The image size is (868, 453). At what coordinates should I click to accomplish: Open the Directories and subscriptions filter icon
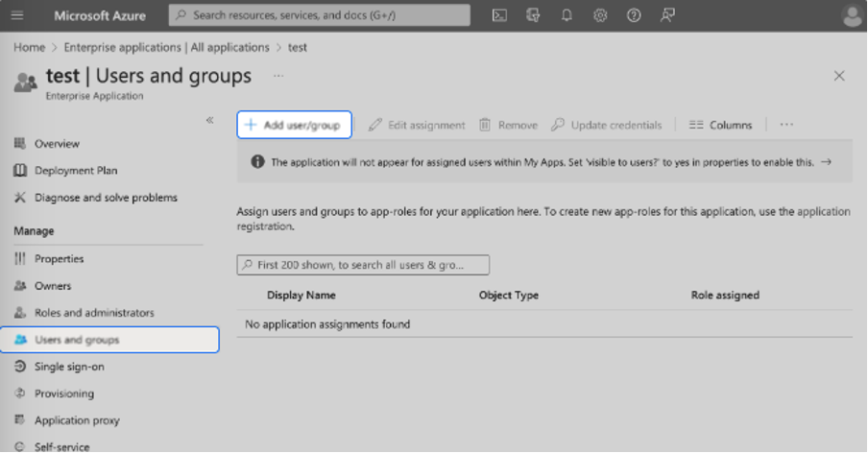(533, 16)
